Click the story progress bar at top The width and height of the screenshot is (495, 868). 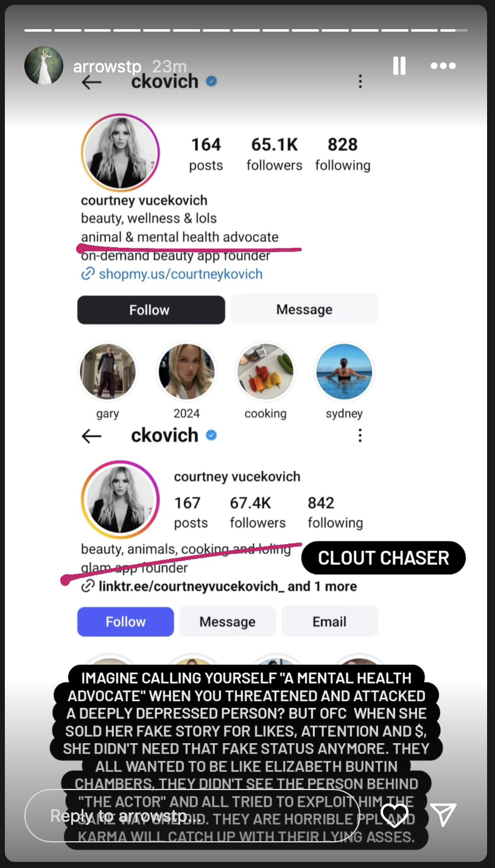point(246,30)
